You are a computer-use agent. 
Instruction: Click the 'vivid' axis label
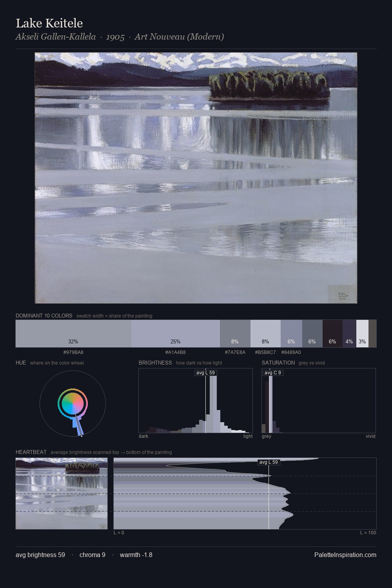(x=370, y=436)
